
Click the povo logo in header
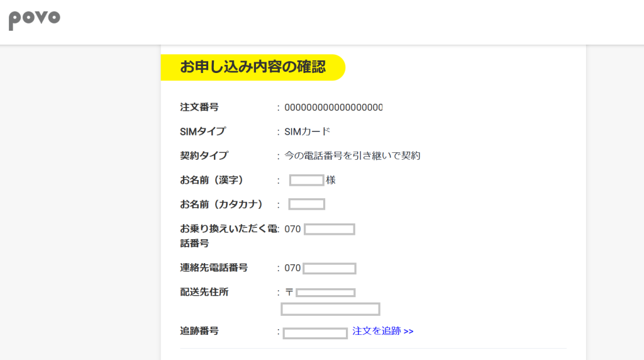tap(35, 20)
